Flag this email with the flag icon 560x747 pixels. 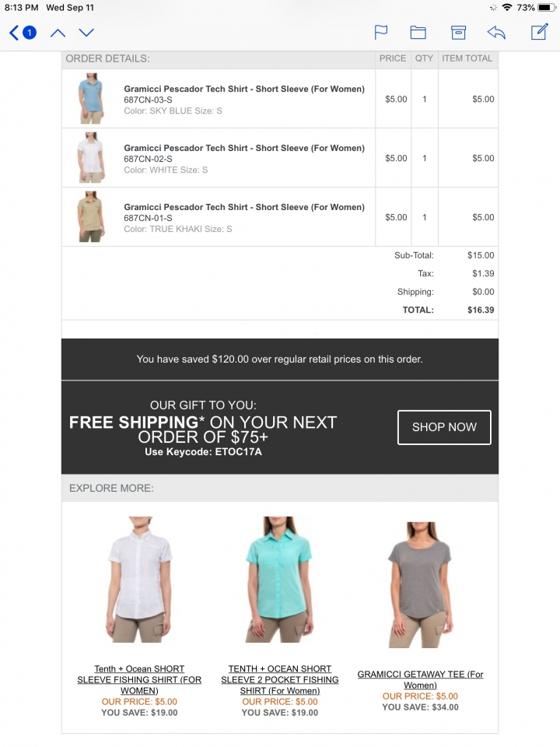point(381,33)
